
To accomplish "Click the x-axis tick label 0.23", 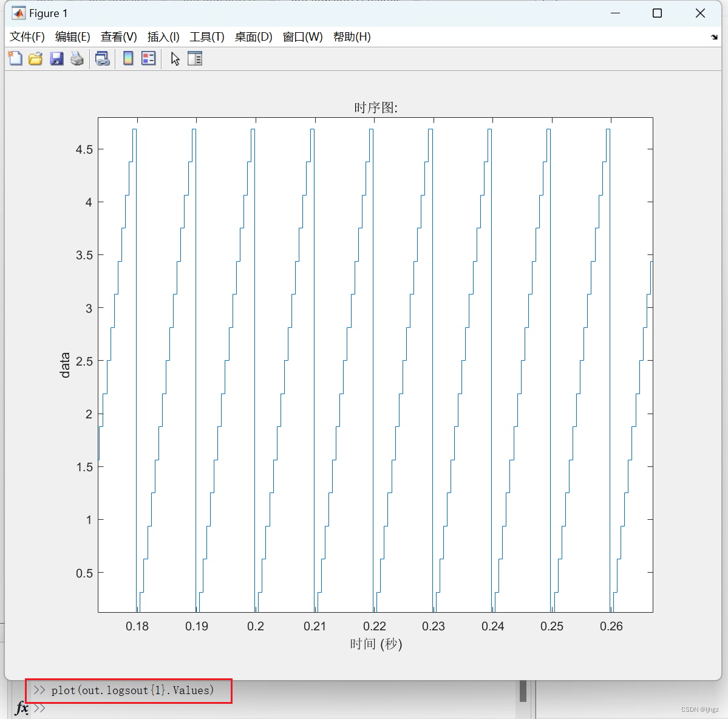I will coord(433,626).
